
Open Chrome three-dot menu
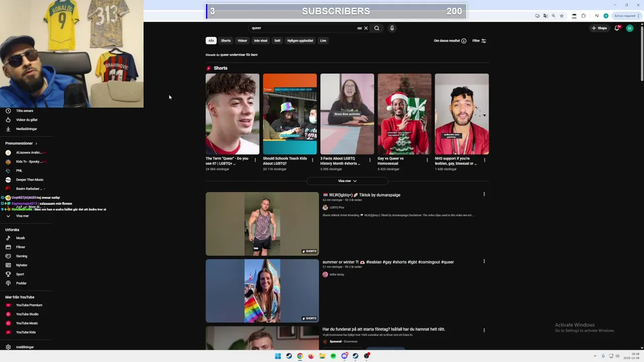point(638,16)
